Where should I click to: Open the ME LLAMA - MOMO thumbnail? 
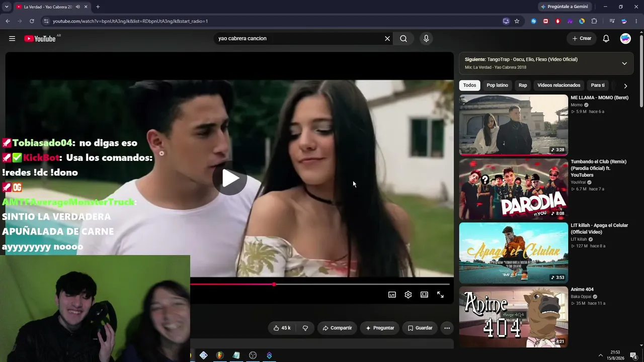pyautogui.click(x=513, y=125)
